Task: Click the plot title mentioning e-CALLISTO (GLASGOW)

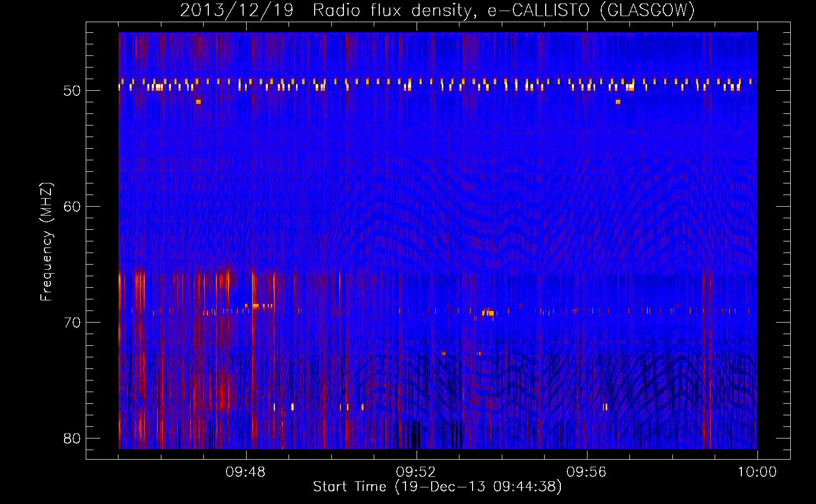Action: click(437, 11)
